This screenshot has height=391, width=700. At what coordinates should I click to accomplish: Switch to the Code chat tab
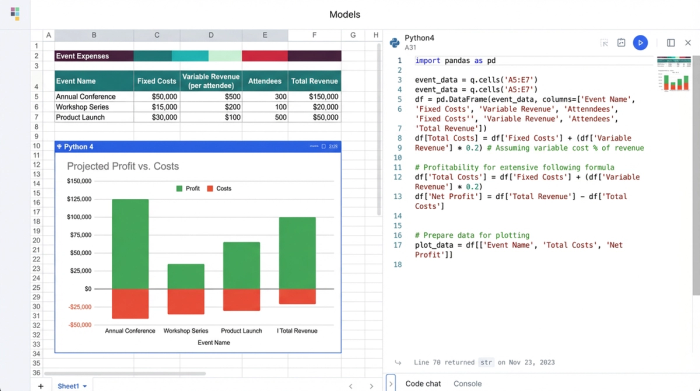[423, 383]
